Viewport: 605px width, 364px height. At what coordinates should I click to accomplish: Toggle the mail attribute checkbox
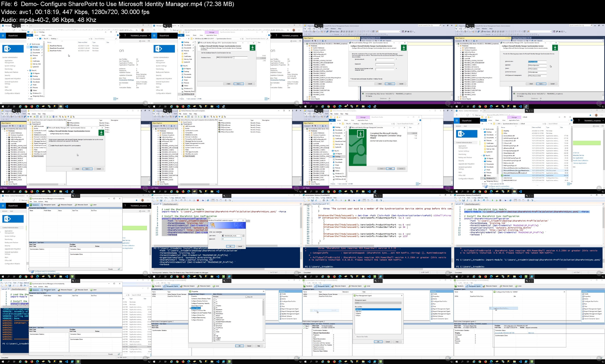tap(215, 336)
